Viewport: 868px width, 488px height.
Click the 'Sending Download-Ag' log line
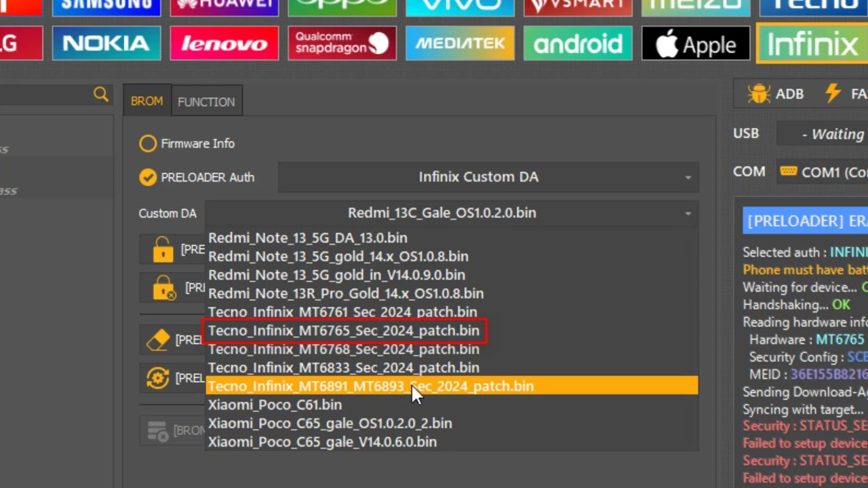[x=805, y=392]
